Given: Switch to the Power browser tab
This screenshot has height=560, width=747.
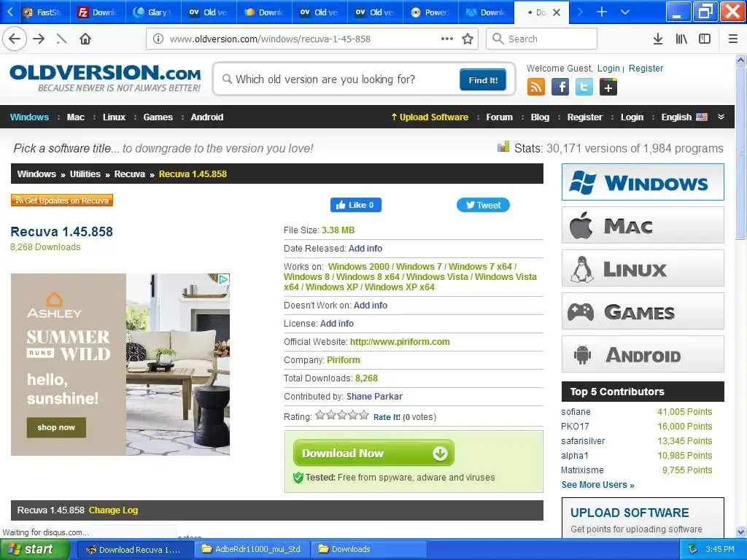Looking at the screenshot, I should tap(430, 12).
